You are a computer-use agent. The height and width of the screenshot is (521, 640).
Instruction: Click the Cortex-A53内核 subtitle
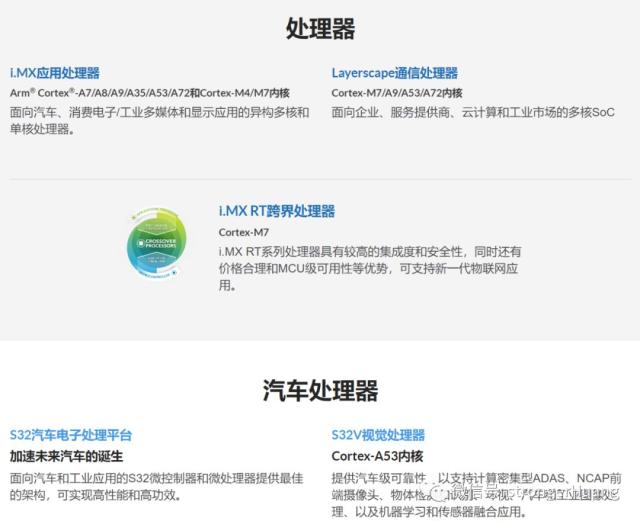pos(377,456)
